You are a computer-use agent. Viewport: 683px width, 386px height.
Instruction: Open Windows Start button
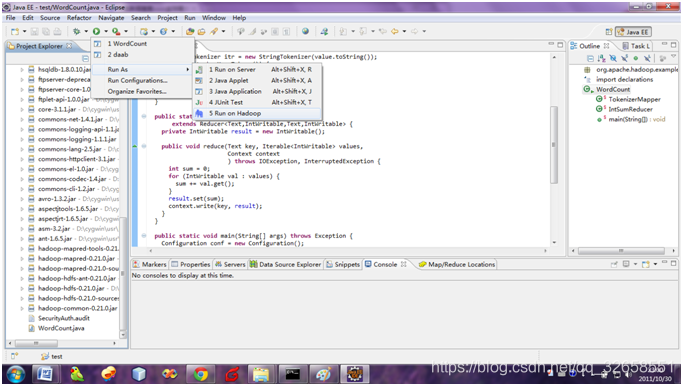pyautogui.click(x=16, y=374)
